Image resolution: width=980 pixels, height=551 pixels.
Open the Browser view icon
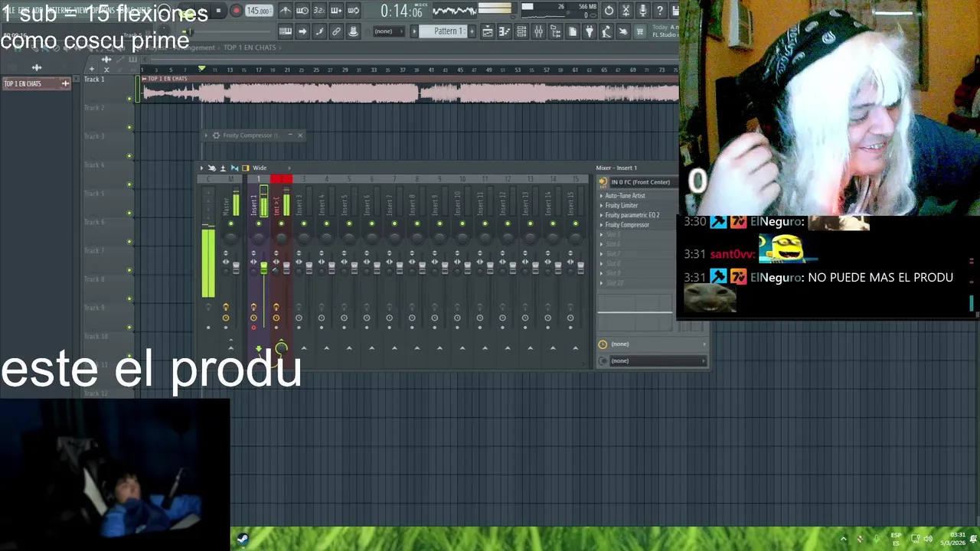coord(555,31)
